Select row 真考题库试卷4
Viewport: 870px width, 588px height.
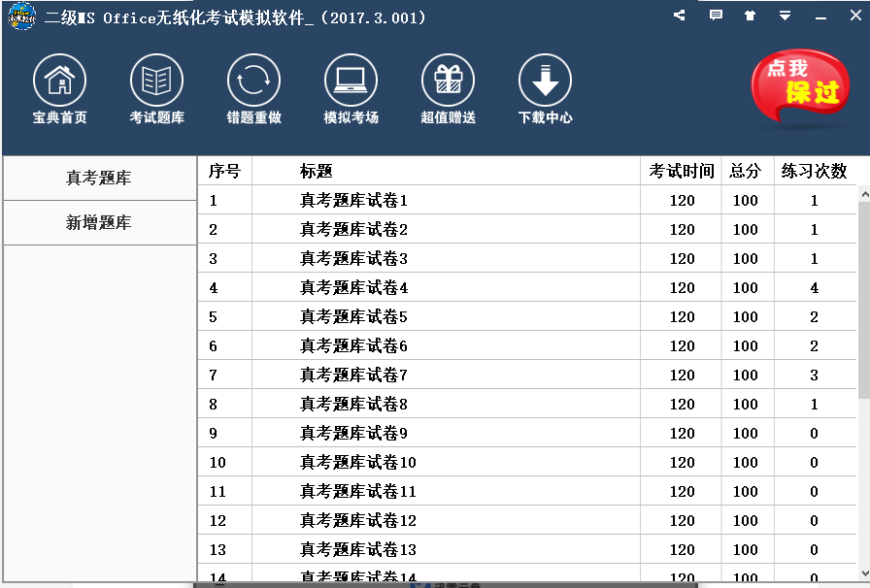point(527,287)
